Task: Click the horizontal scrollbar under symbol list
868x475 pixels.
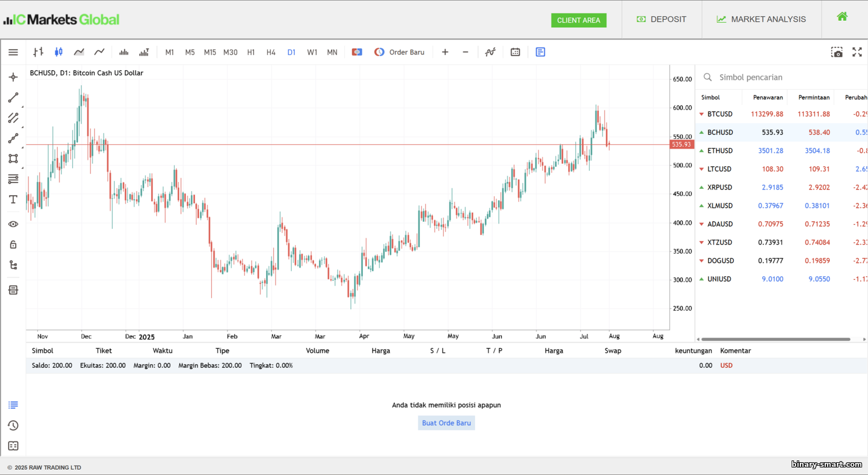Action: tap(775, 339)
